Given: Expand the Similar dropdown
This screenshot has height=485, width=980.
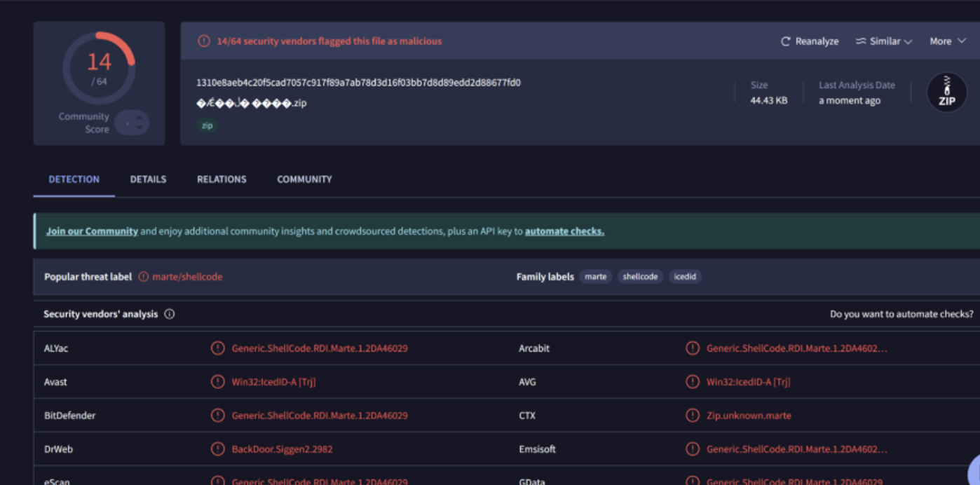Looking at the screenshot, I should coord(884,41).
